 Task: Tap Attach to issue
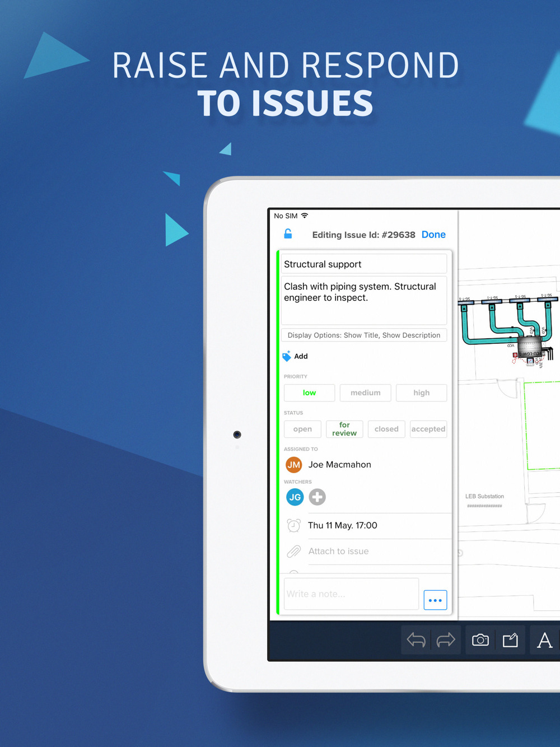(338, 552)
